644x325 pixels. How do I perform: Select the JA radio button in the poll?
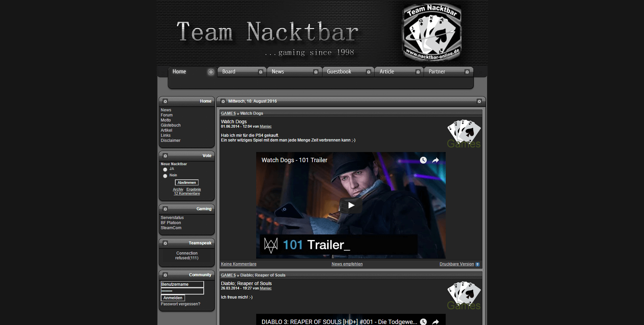click(165, 169)
